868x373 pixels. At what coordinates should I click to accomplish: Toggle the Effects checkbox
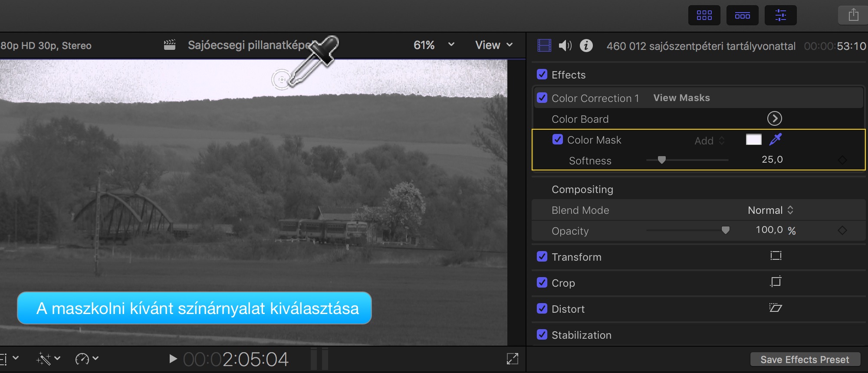[x=542, y=74]
